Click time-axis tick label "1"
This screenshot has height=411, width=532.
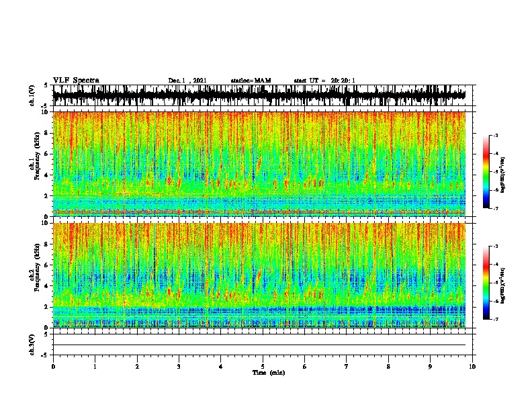[95, 367]
